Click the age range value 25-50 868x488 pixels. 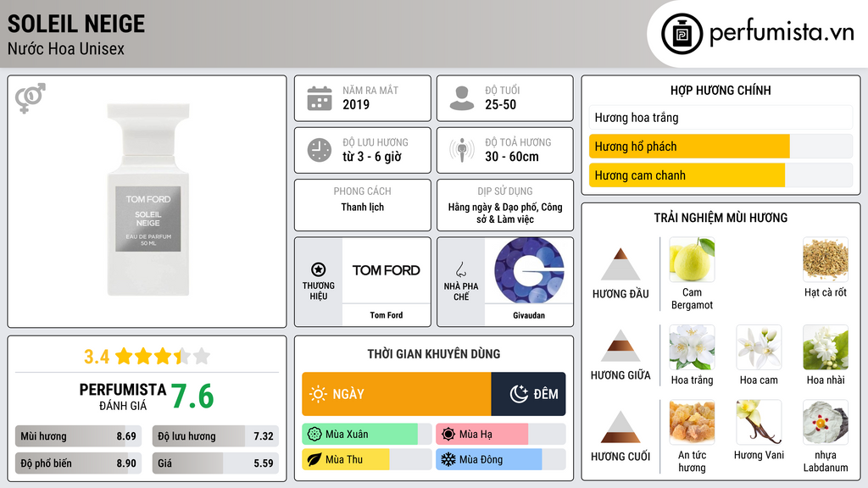(500, 104)
